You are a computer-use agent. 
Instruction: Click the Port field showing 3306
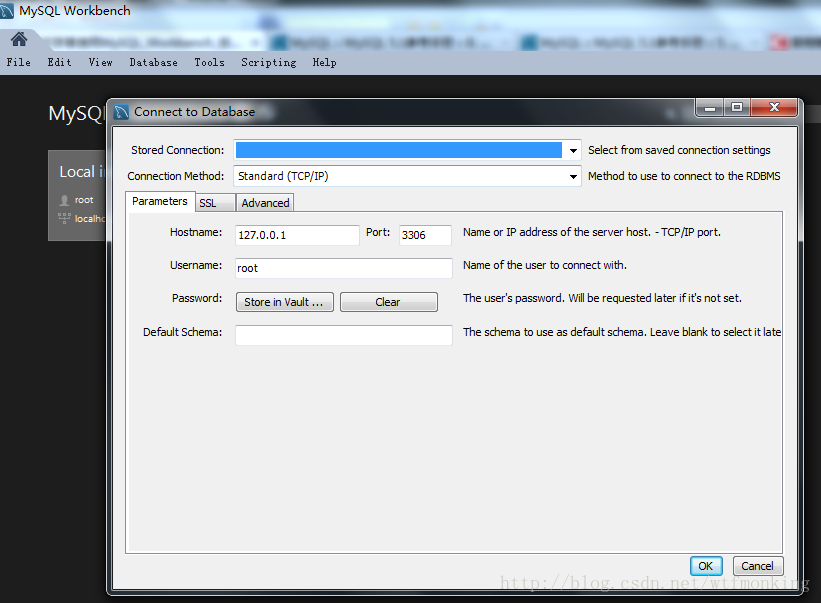425,235
